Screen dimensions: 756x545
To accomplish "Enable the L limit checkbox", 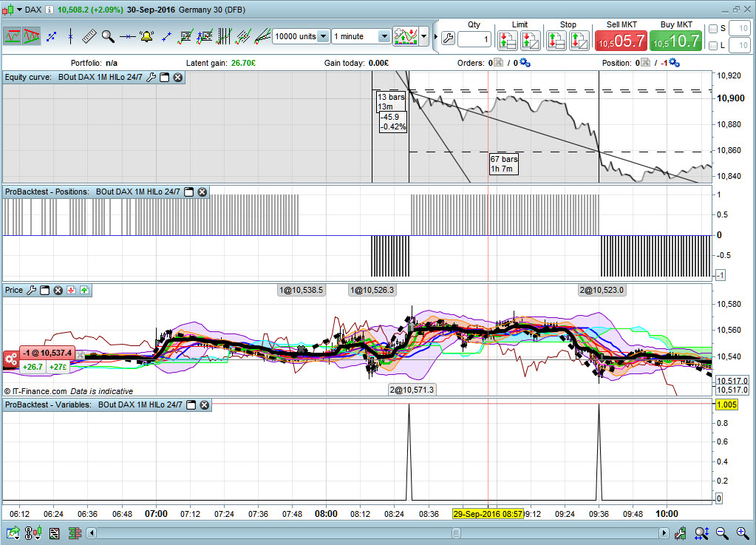I will (713, 46).
